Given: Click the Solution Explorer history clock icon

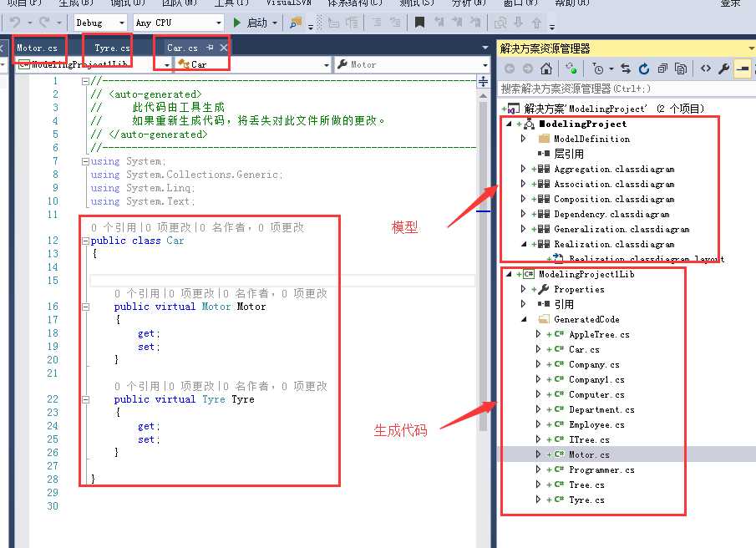Looking at the screenshot, I should [x=598, y=69].
